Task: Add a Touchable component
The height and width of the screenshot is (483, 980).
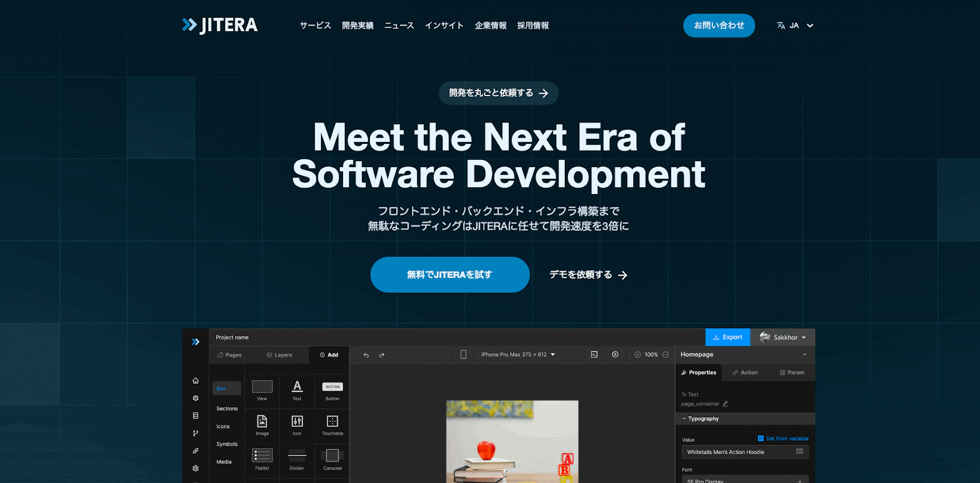Action: coord(333,425)
